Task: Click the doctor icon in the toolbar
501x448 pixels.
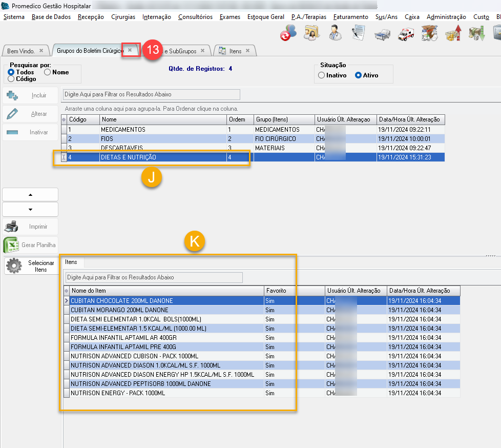Action: point(336,33)
